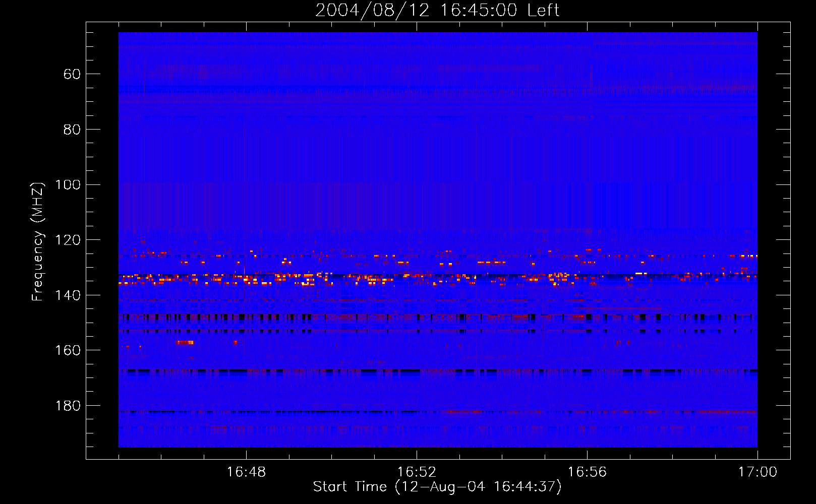This screenshot has height=504, width=816.
Task: Click the frequency tick label 140
Action: [x=68, y=295]
